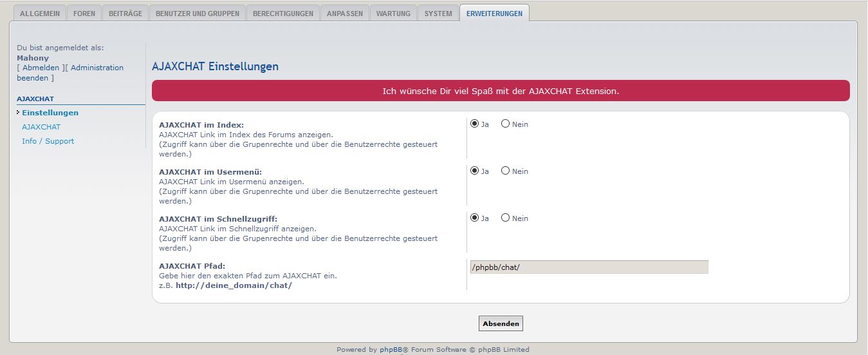Select Ja for AJAXCHAT im Index
The width and height of the screenshot is (868, 355).
[x=475, y=124]
